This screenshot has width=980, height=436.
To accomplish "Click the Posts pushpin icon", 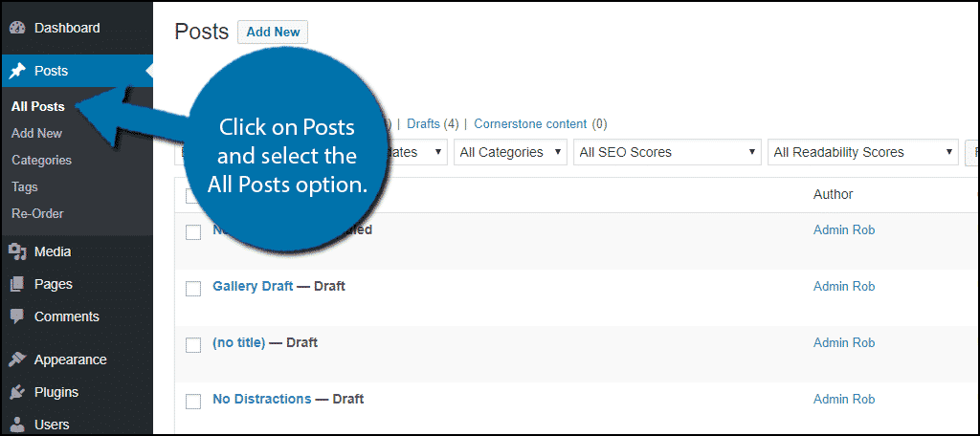I will tap(17, 71).
